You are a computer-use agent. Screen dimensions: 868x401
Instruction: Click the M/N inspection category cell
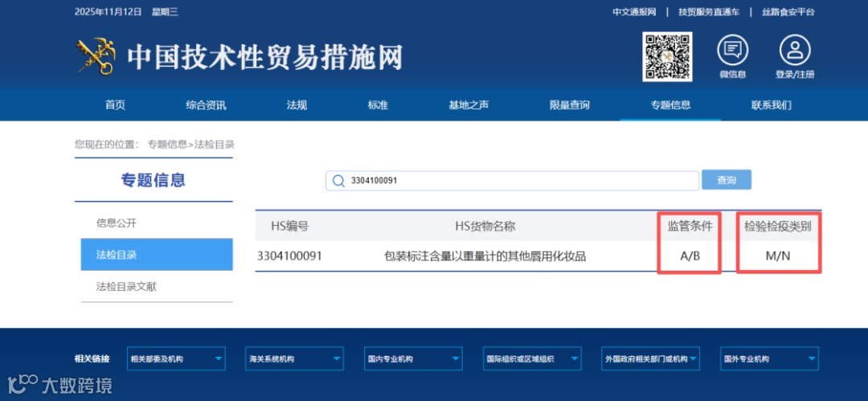[x=778, y=256]
